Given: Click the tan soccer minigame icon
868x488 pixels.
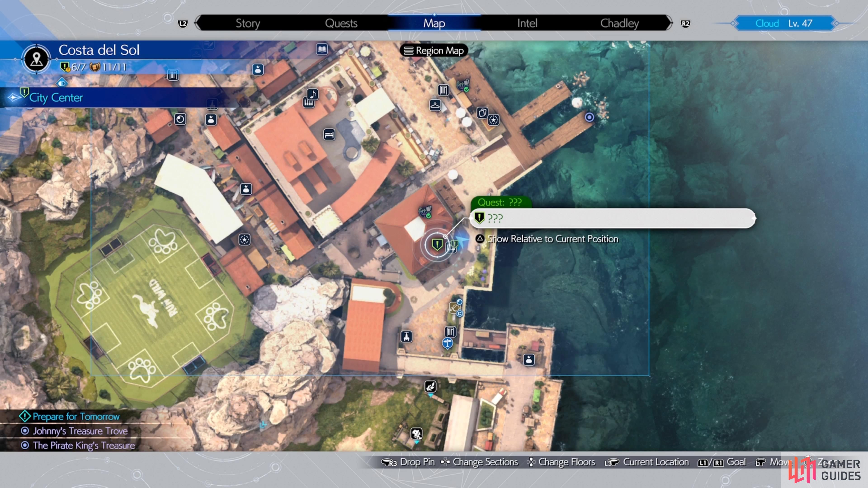Looking at the screenshot, I should [455, 307].
